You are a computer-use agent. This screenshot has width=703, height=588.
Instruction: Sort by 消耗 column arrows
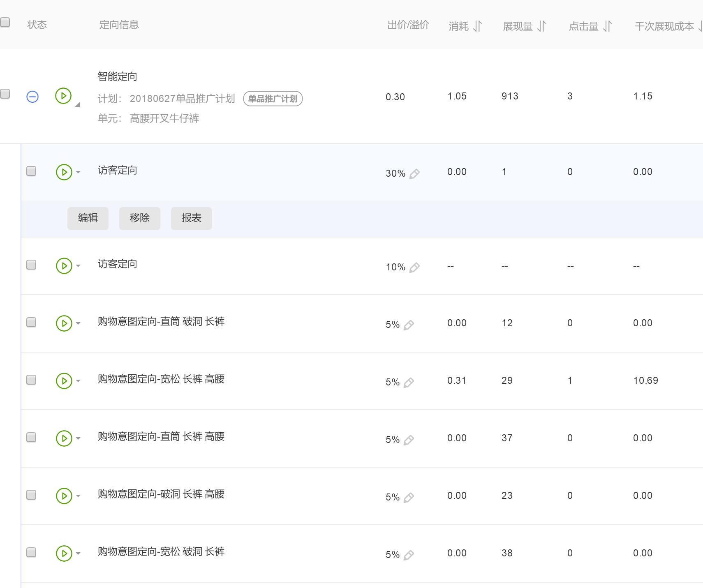click(477, 26)
